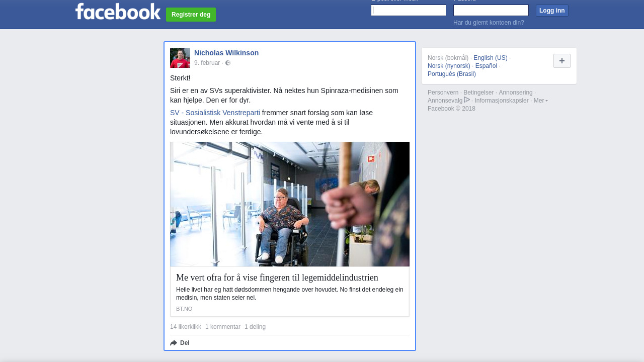Click the plus button for more languages

(x=562, y=61)
